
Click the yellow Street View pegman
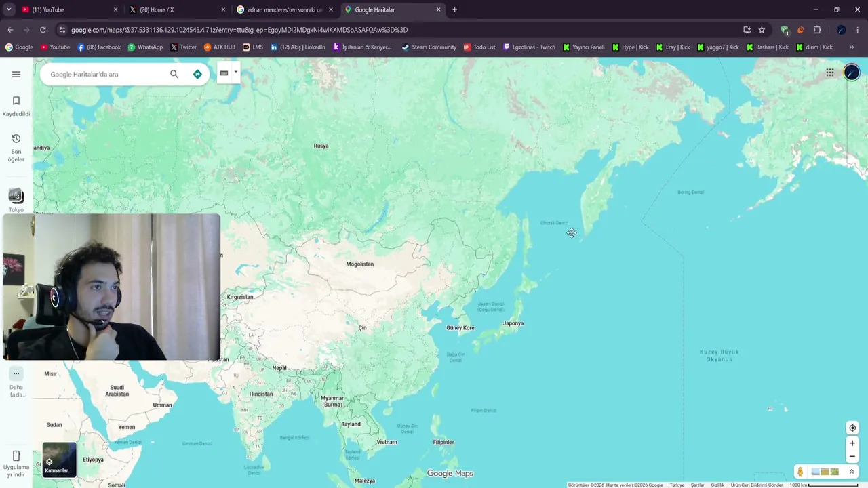(800, 472)
